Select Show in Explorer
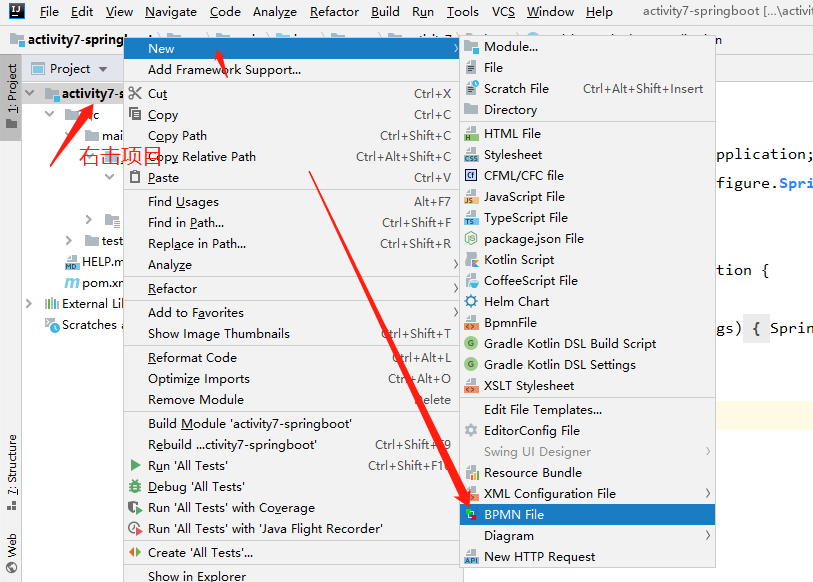Viewport: 813px width, 582px height. coord(291,575)
